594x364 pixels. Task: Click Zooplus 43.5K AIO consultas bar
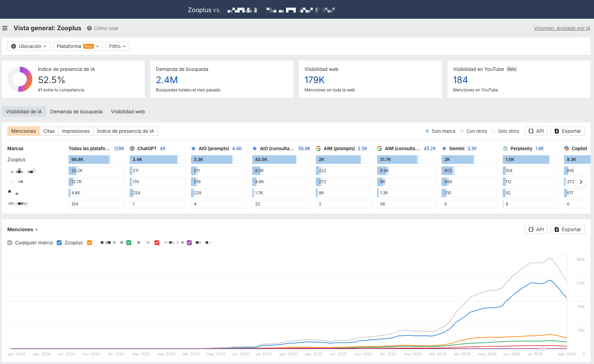click(281, 160)
